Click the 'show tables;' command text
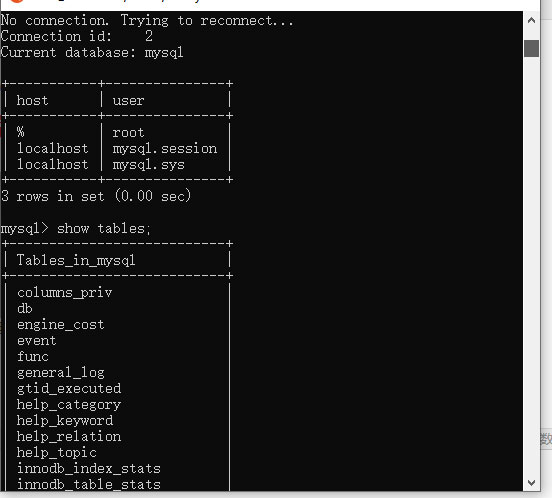The width and height of the screenshot is (552, 498). click(104, 229)
